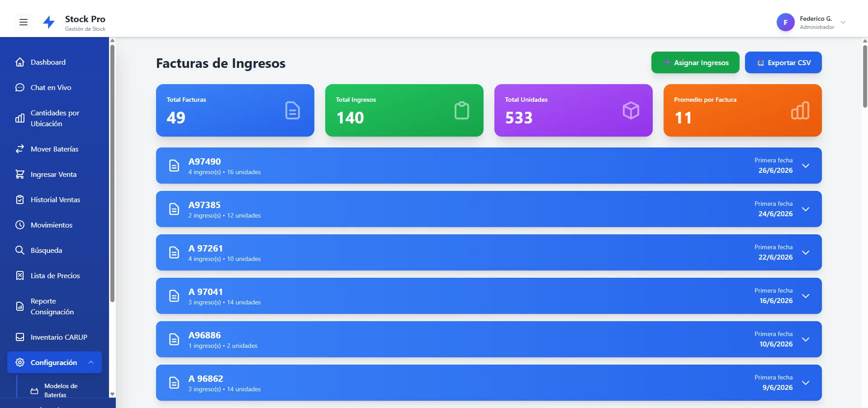The image size is (868, 408).
Task: Click the Búsqueda magnifier icon
Action: pos(20,250)
